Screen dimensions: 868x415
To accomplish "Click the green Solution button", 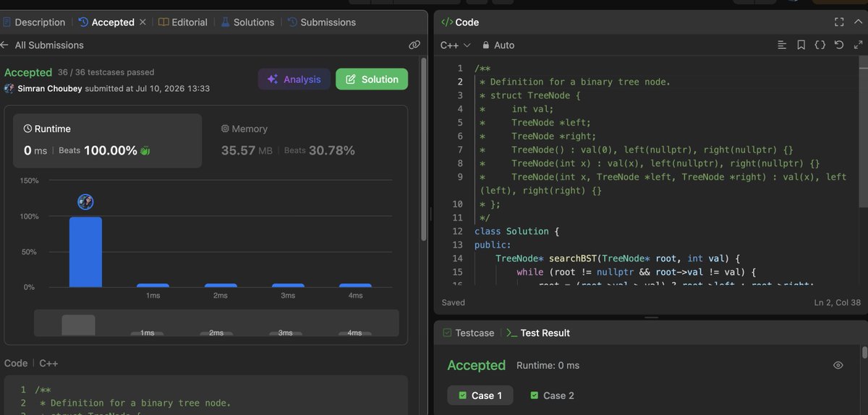I will click(x=372, y=80).
